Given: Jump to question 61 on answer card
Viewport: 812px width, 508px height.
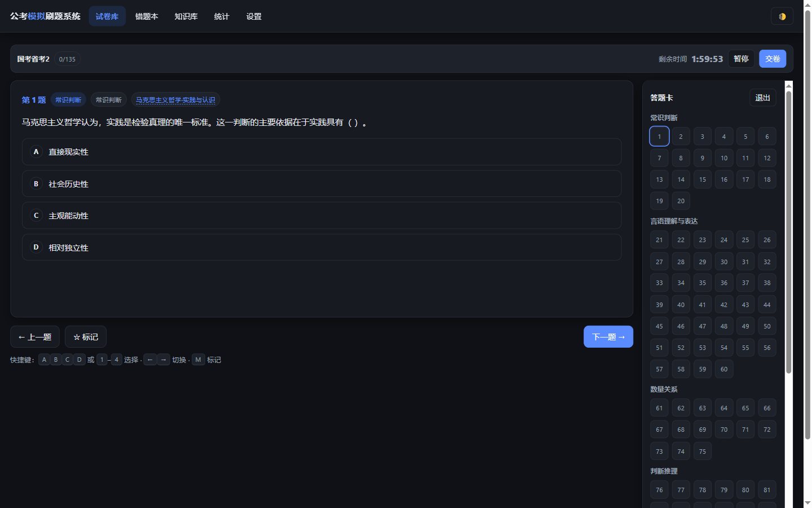Looking at the screenshot, I should [659, 408].
